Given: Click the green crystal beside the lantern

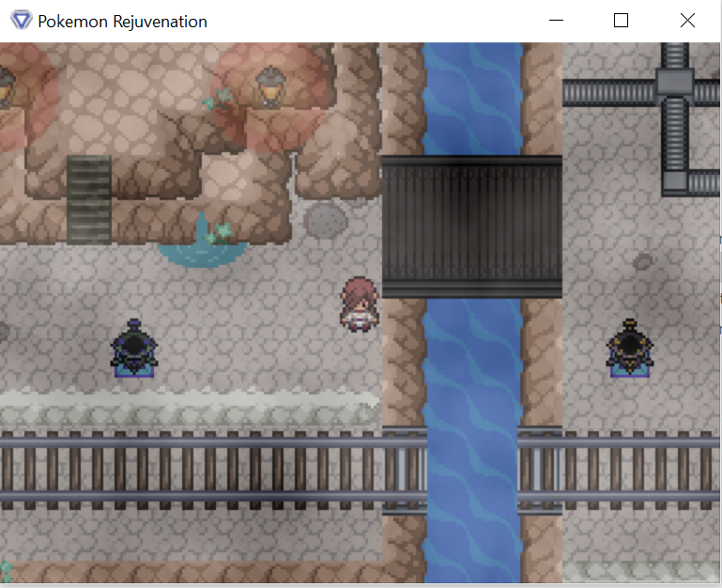Looking at the screenshot, I should coord(218,100).
